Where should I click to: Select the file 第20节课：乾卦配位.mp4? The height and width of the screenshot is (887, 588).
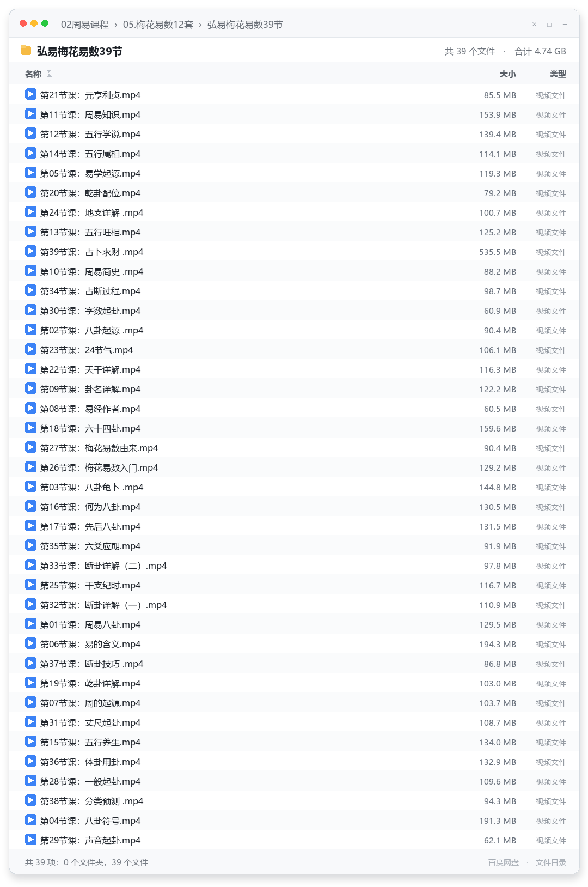point(294,193)
